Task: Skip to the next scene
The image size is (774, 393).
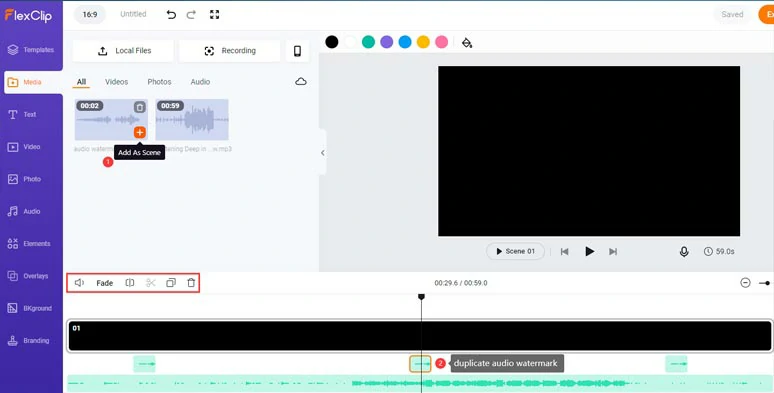Action: (613, 252)
